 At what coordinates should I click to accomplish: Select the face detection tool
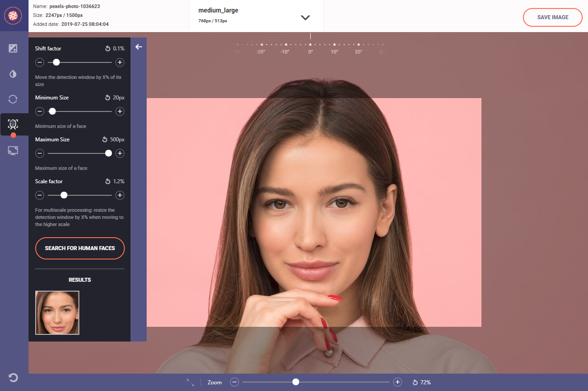[13, 124]
